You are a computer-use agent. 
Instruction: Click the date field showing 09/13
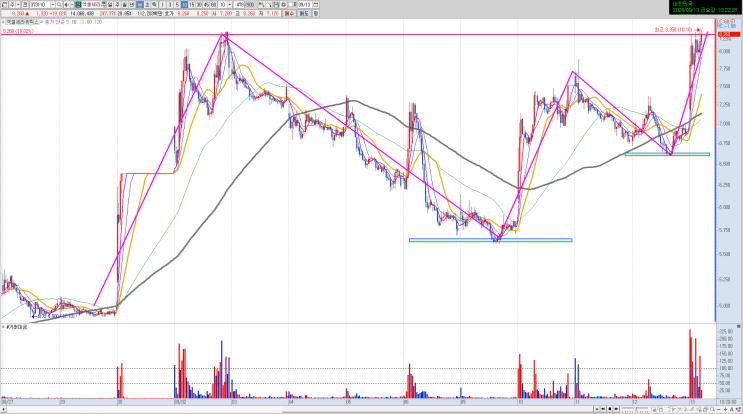pyautogui.click(x=304, y=4)
